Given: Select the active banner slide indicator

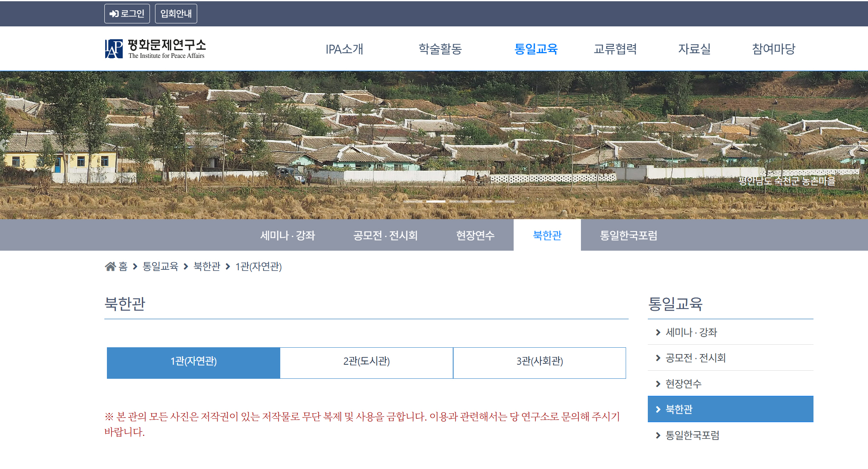Looking at the screenshot, I should [x=436, y=201].
